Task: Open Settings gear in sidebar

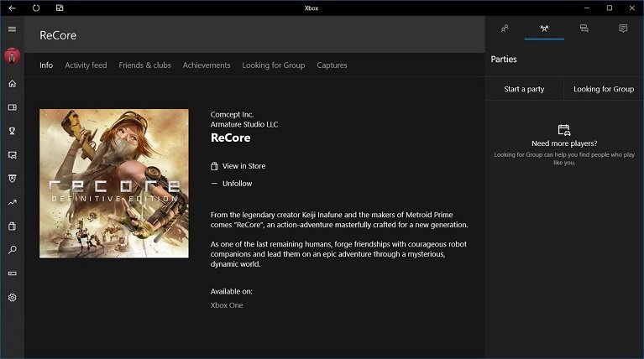Action: coord(12,297)
